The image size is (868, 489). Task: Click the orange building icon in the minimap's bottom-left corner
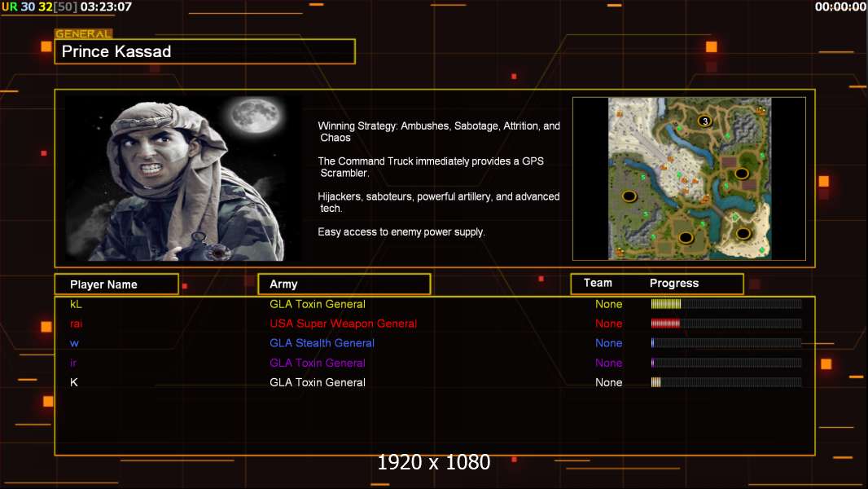[x=619, y=251]
